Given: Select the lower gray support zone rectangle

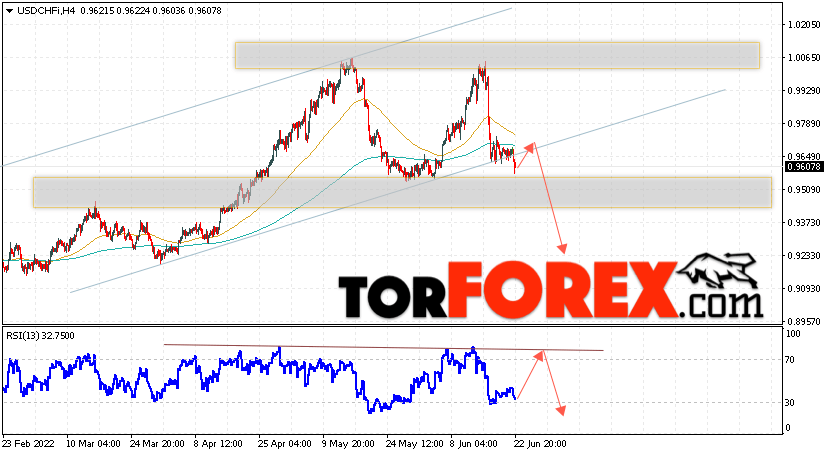Looking at the screenshot, I should coord(402,192).
